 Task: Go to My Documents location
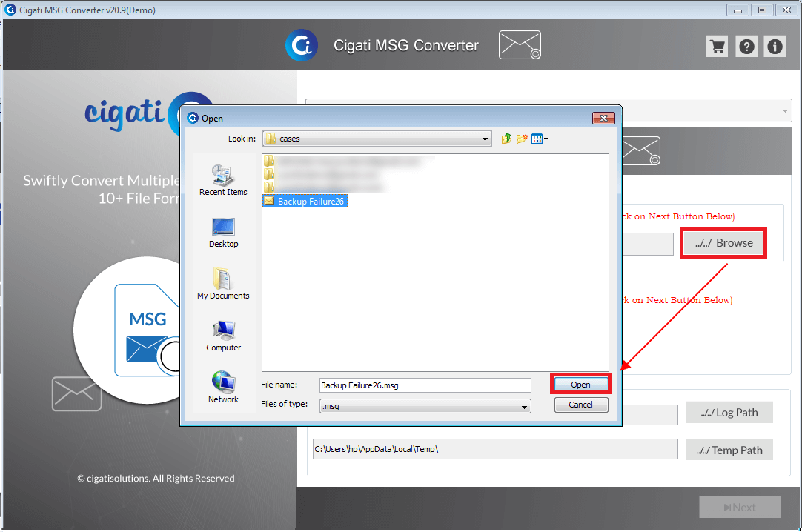coord(223,284)
